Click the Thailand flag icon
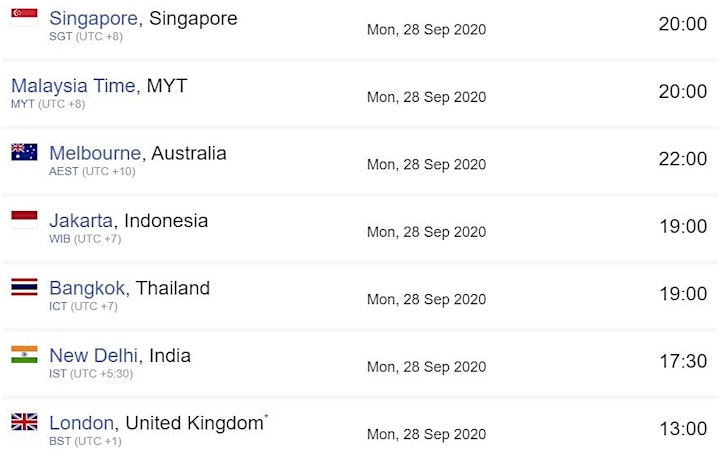 24,287
